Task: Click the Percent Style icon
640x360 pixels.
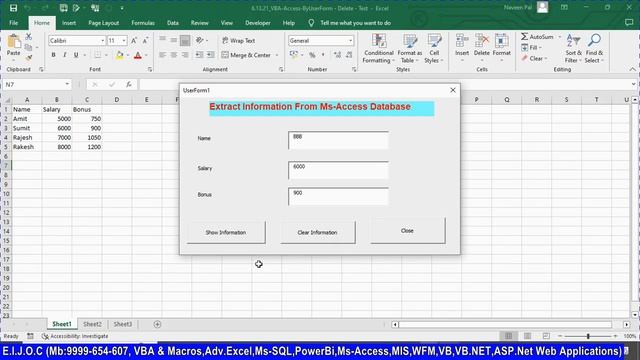Action: (312, 55)
